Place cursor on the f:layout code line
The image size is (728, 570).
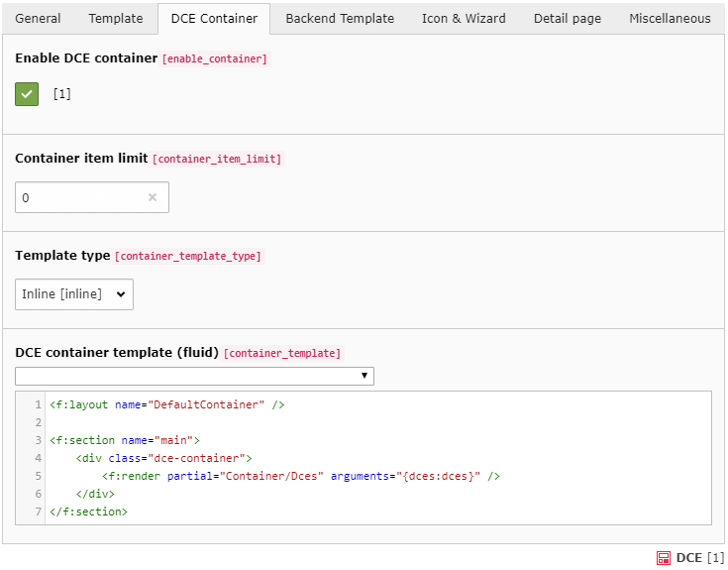pyautogui.click(x=166, y=404)
